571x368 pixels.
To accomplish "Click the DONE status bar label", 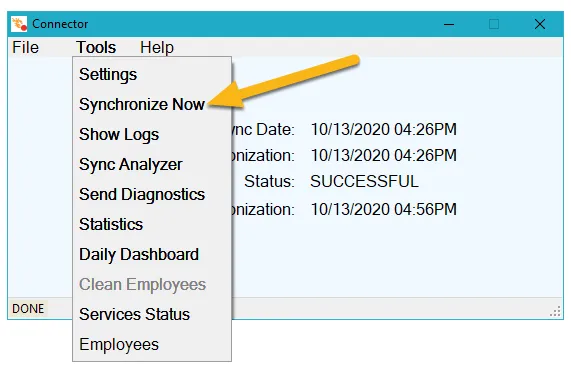I will click(x=28, y=309).
